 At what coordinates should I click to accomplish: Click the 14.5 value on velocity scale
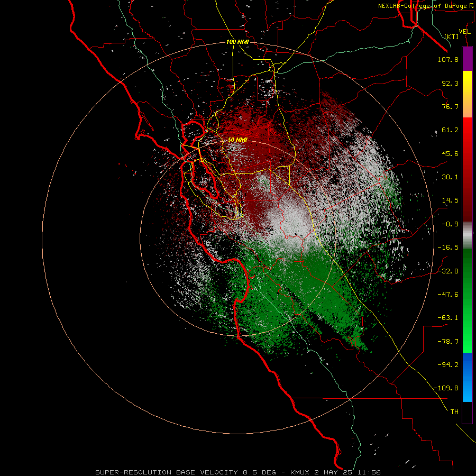[450, 200]
